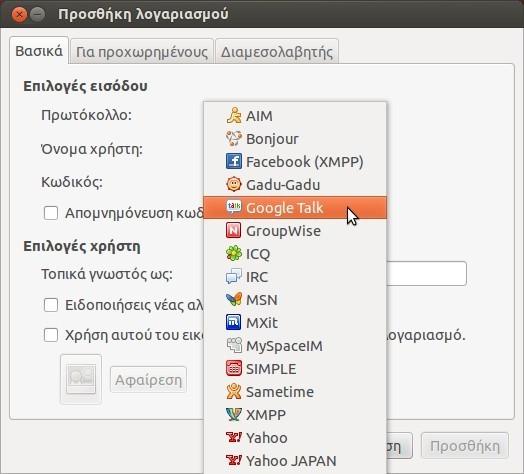This screenshot has width=524, height=474.
Task: Click the Yahoo JAPAN Y! icon
Action: click(x=234, y=460)
